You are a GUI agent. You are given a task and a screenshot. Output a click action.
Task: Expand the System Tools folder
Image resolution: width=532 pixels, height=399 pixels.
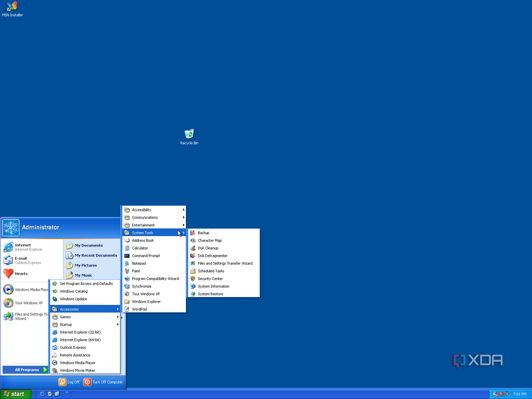pyautogui.click(x=154, y=233)
